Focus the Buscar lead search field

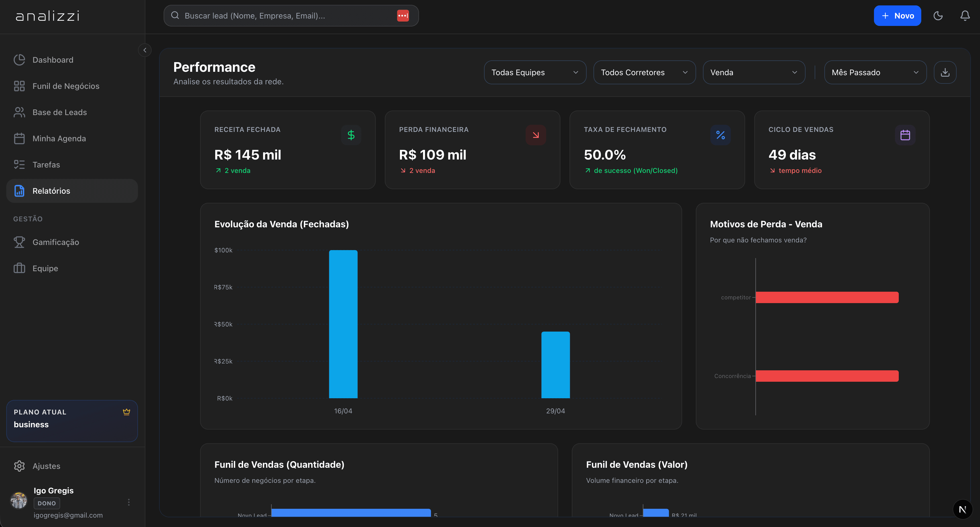pos(291,16)
